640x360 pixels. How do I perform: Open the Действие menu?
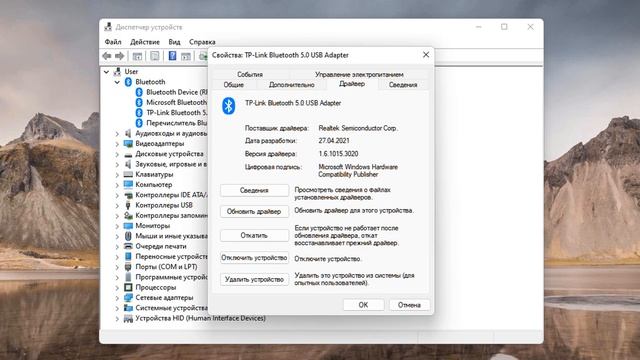pos(145,42)
